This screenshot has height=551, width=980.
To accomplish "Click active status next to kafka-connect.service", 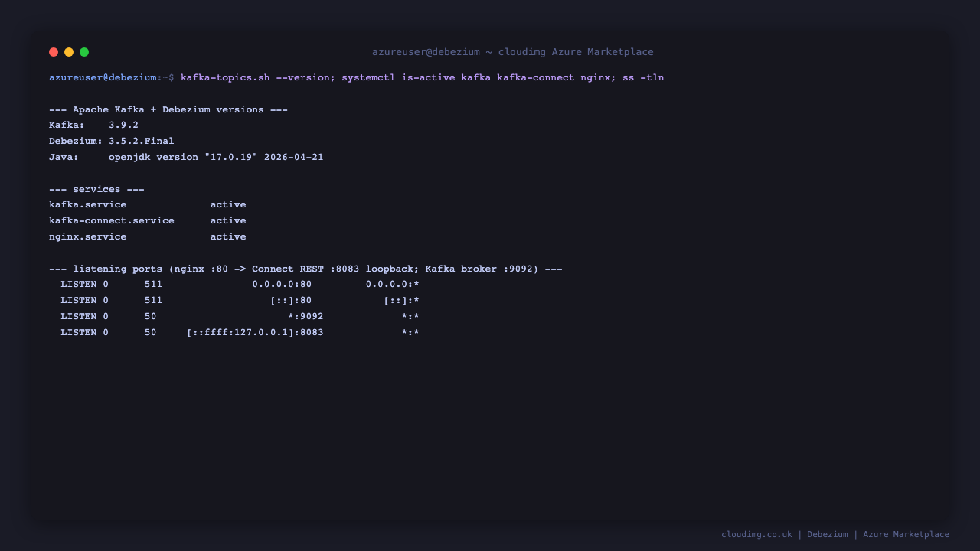I will coord(228,220).
